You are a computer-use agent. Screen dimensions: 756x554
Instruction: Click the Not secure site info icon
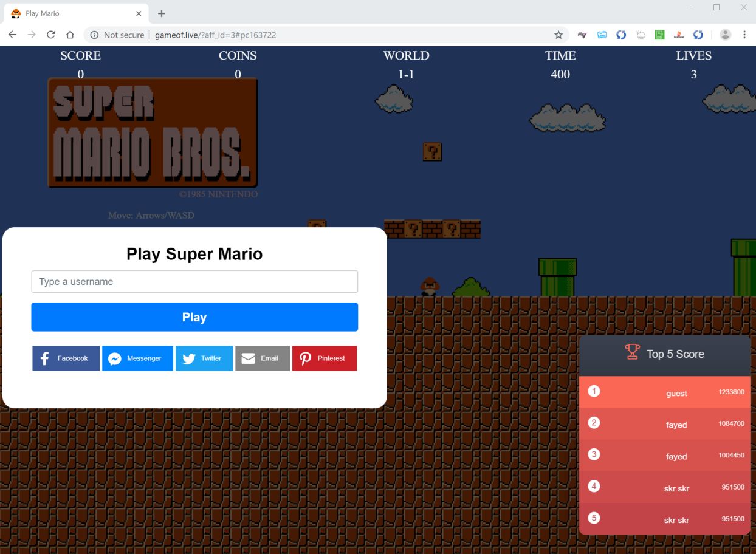pos(95,35)
